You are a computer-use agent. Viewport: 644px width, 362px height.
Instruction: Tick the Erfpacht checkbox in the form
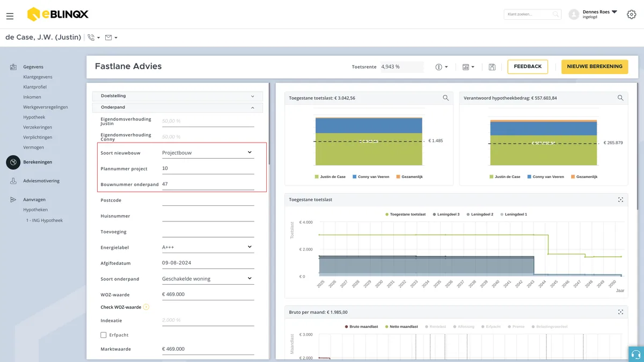click(x=104, y=335)
